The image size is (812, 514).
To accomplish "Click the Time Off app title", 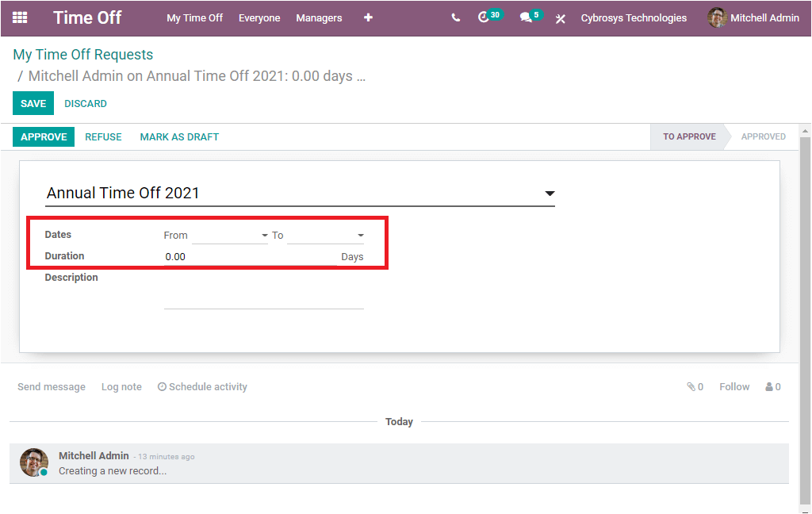I will [x=87, y=17].
